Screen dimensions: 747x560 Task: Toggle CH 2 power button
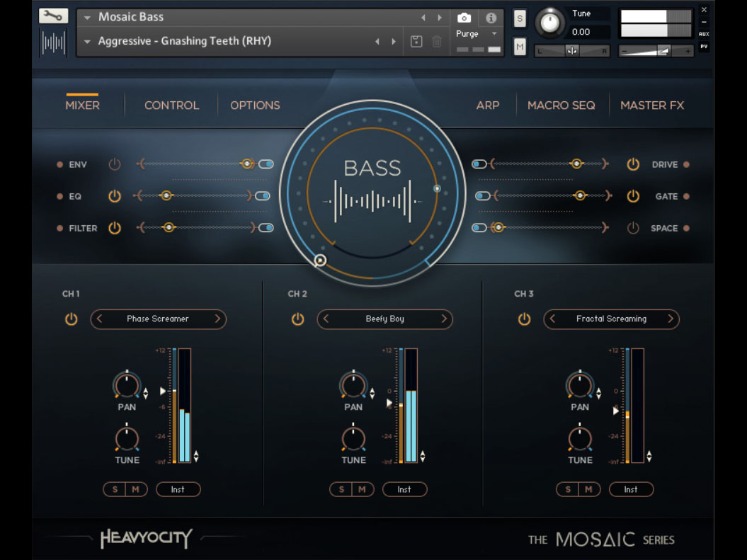297,319
